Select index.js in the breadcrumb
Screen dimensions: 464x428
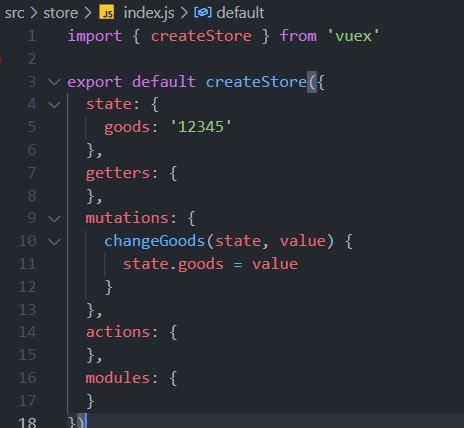click(x=149, y=13)
